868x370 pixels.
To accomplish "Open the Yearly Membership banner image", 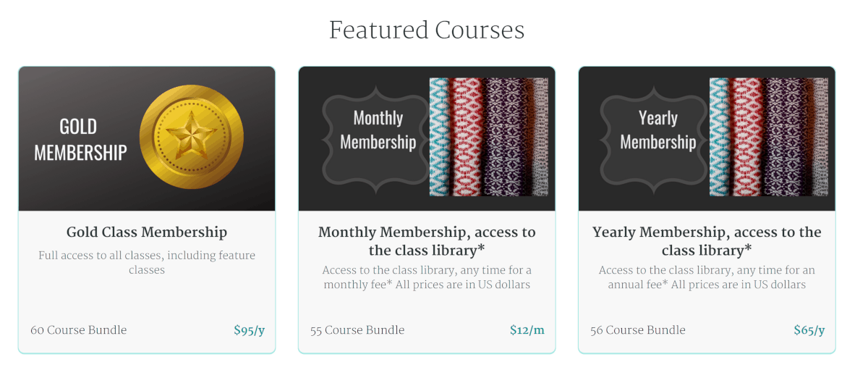I will point(707,139).
